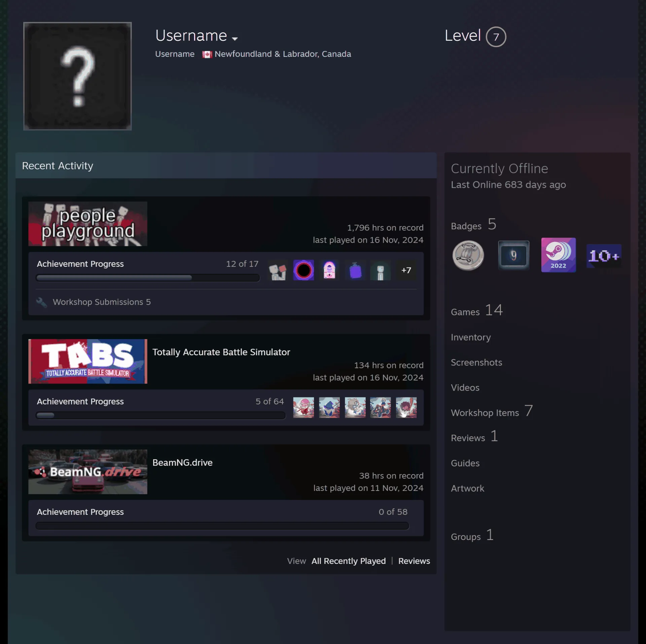
Task: Click the 9 years of service badge
Action: 513,255
